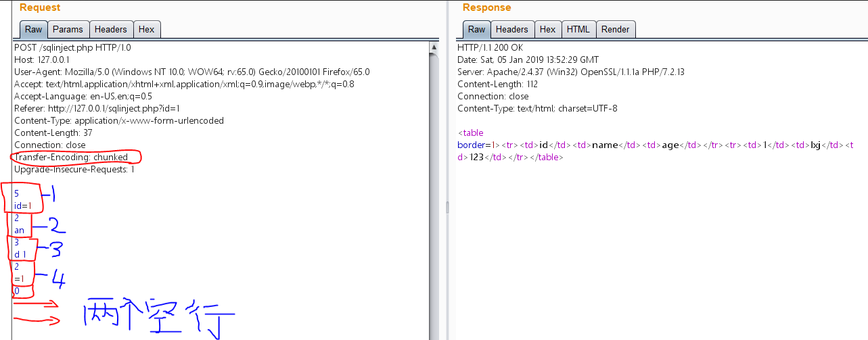The height and width of the screenshot is (340, 868).
Task: Click the request pane vertical scrollbar track
Action: coord(434,196)
